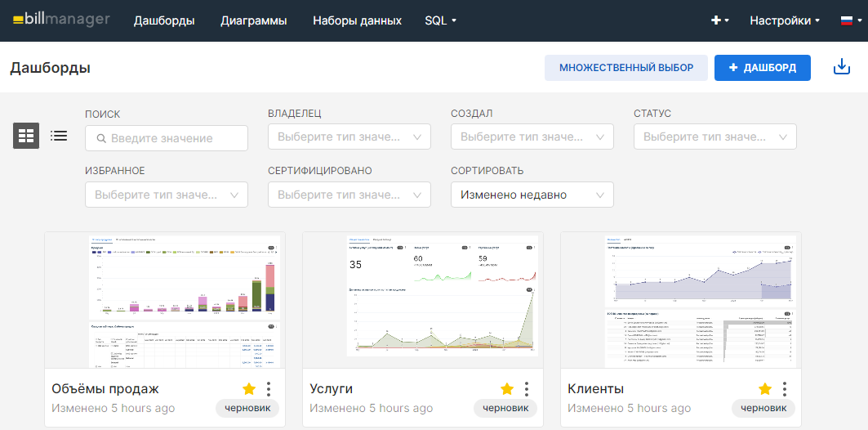Switch to card grid view

click(26, 136)
